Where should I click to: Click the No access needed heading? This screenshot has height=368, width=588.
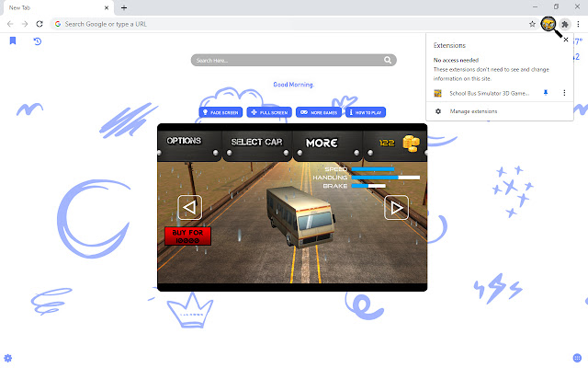coord(456,60)
